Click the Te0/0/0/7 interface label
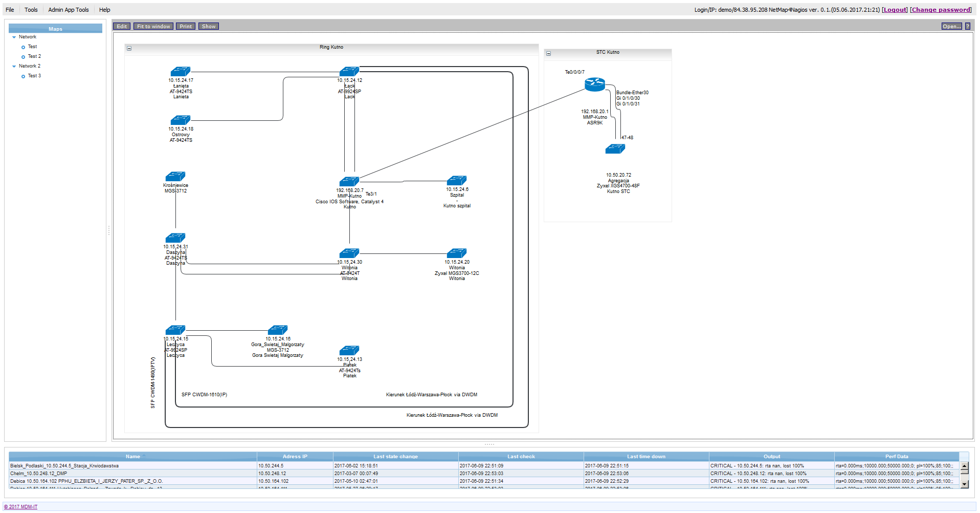The height and width of the screenshot is (513, 980). (x=574, y=72)
